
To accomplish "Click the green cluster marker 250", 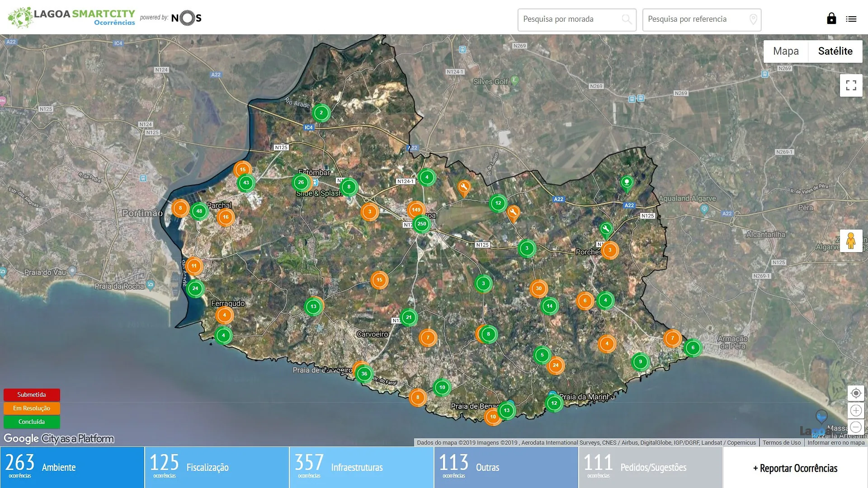I will coord(421,224).
